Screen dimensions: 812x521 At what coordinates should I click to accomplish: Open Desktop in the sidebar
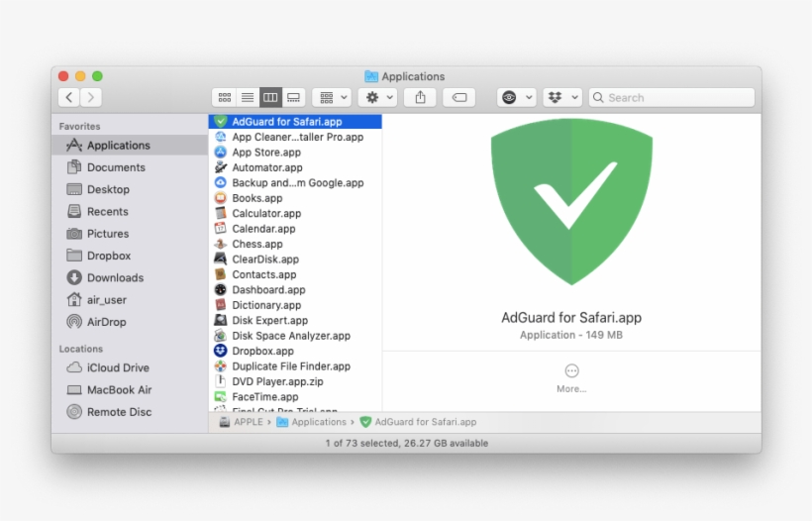click(130, 189)
